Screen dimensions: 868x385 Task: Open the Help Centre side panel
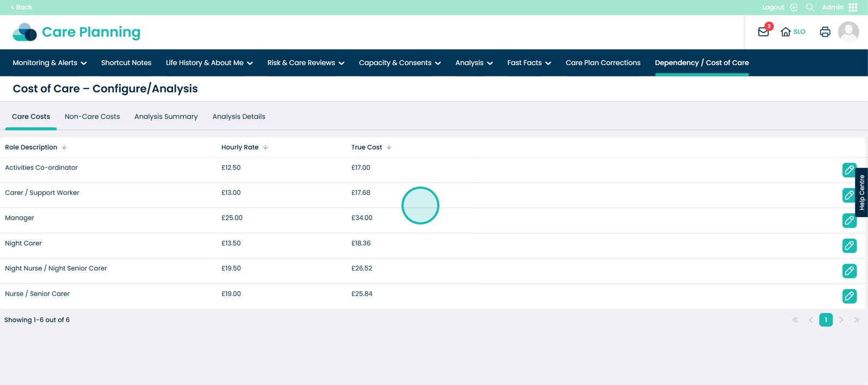pos(861,193)
